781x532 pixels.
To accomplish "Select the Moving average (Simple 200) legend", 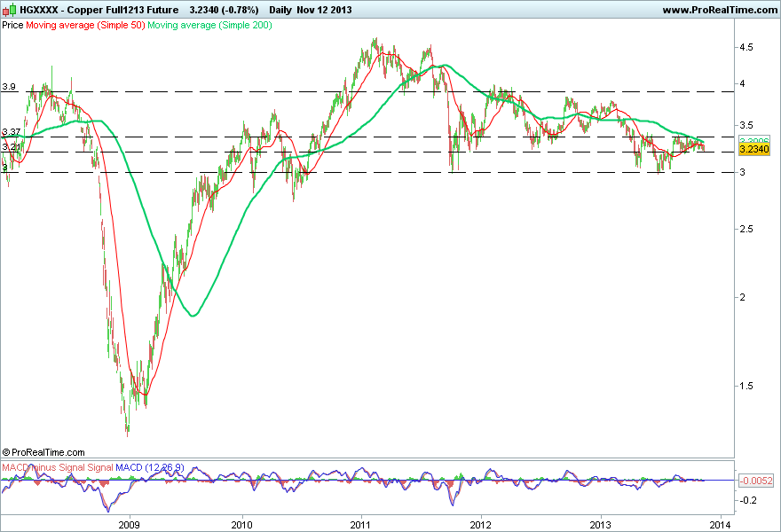I will tap(209, 25).
